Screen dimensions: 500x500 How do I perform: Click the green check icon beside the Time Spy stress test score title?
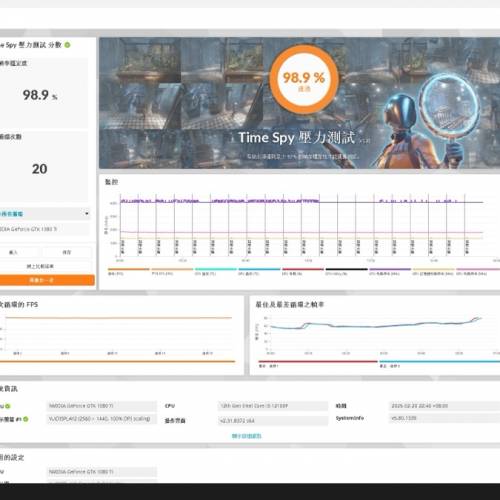(x=67, y=45)
